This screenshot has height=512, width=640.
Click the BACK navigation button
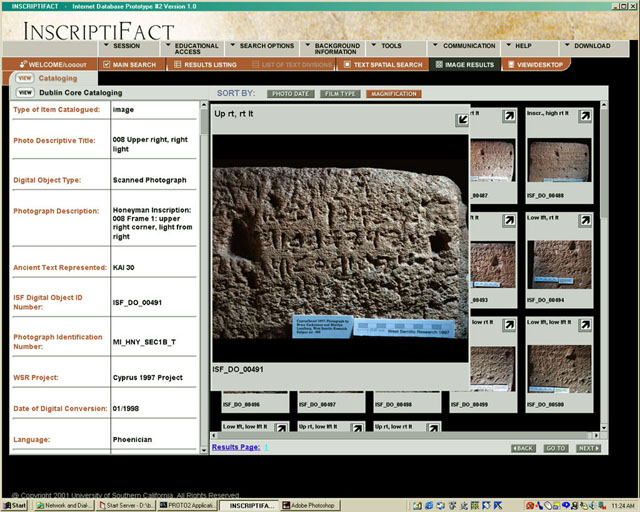[523, 448]
